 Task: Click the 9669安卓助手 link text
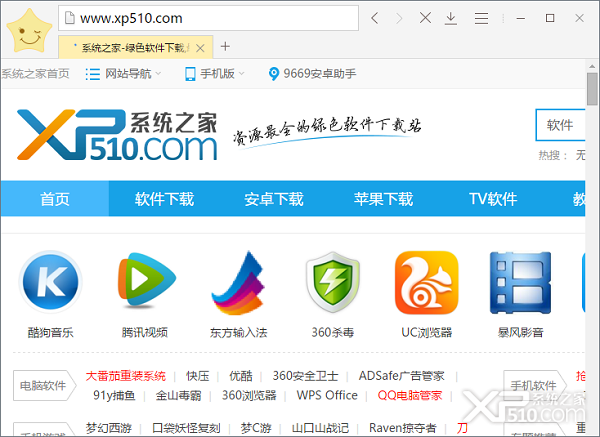coord(320,73)
